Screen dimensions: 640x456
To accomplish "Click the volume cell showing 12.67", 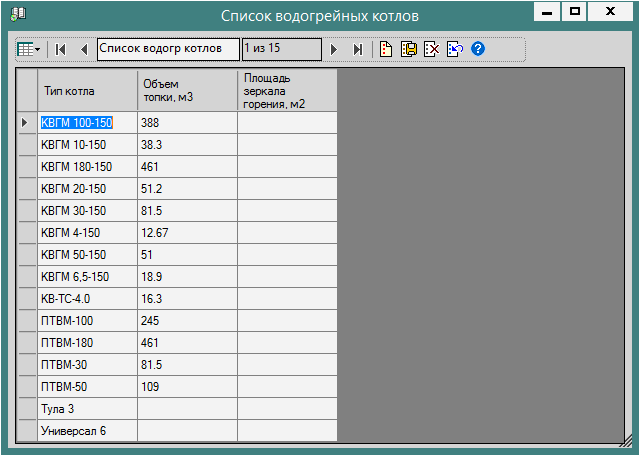I will [187, 233].
